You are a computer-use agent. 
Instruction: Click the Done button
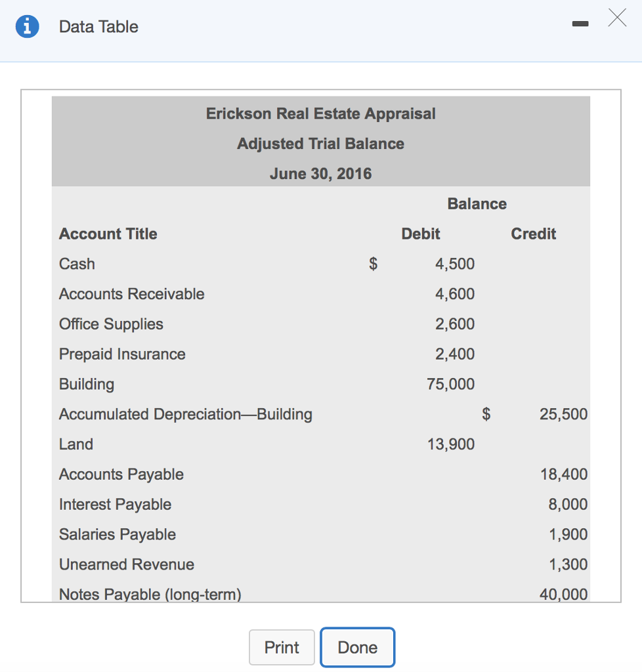[x=357, y=647]
